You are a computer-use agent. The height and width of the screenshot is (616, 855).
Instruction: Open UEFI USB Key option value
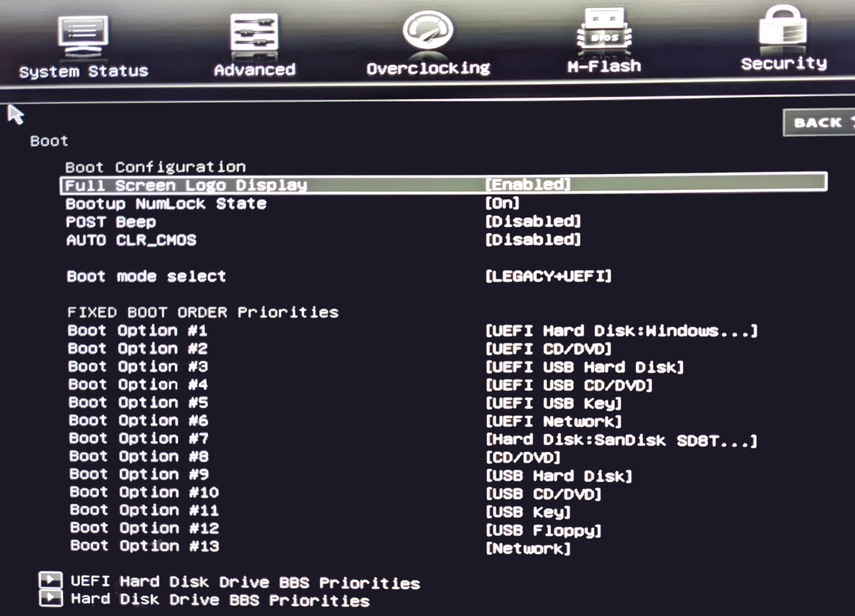pyautogui.click(x=553, y=403)
